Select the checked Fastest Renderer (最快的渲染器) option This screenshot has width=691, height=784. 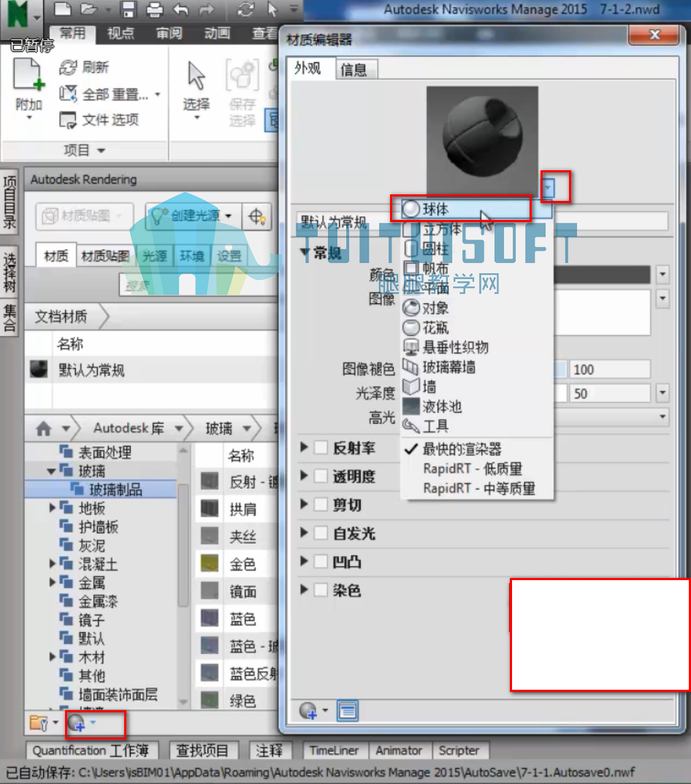[478, 449]
